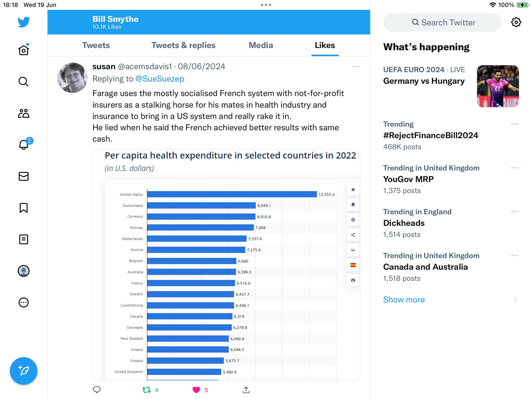
Task: Click '468K posts' count text
Action: click(x=402, y=147)
